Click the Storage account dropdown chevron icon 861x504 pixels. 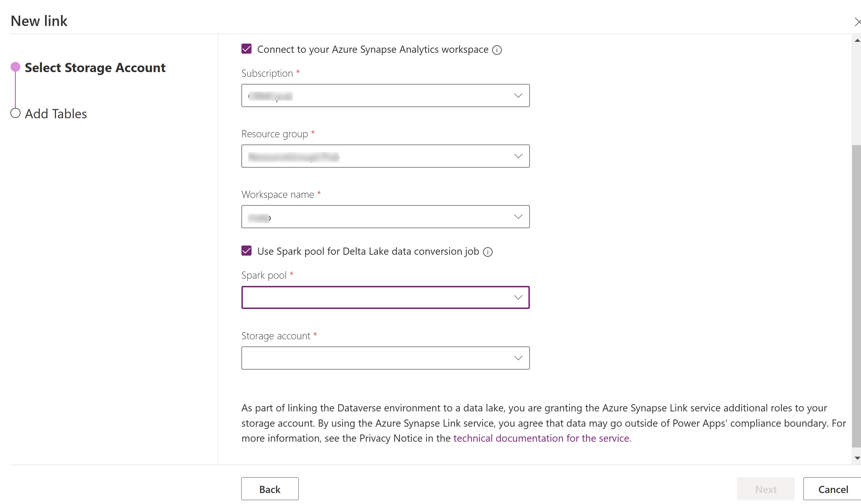pos(517,358)
